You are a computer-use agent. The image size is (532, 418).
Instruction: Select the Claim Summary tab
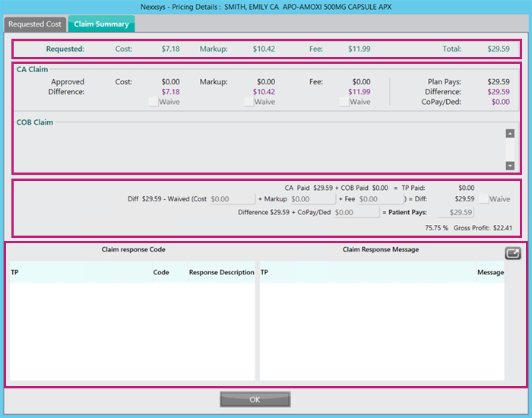click(x=101, y=24)
